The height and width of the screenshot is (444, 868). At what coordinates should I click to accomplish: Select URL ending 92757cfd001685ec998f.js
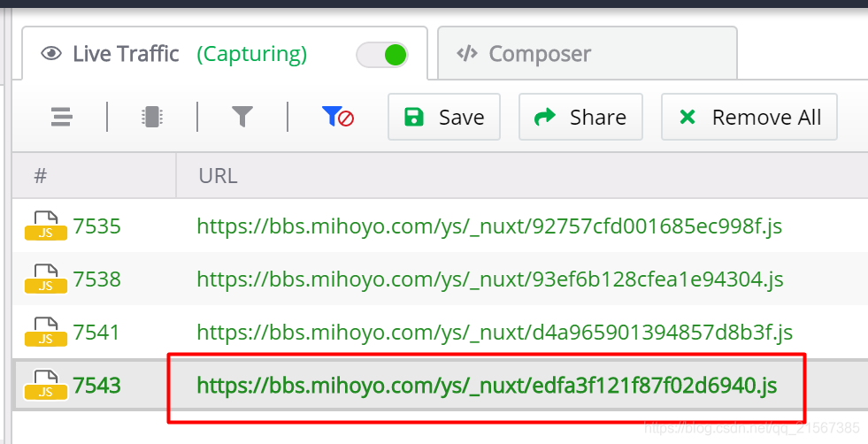[x=489, y=226]
